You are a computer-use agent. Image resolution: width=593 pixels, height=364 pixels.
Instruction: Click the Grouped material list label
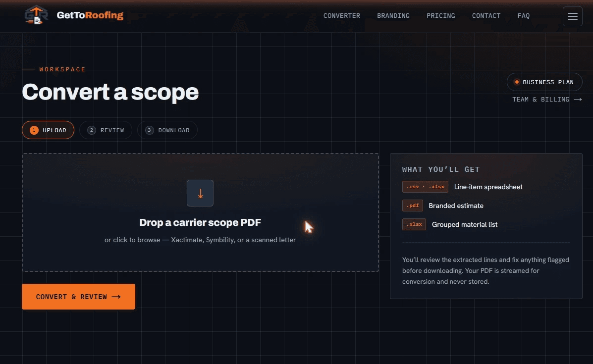(x=464, y=224)
